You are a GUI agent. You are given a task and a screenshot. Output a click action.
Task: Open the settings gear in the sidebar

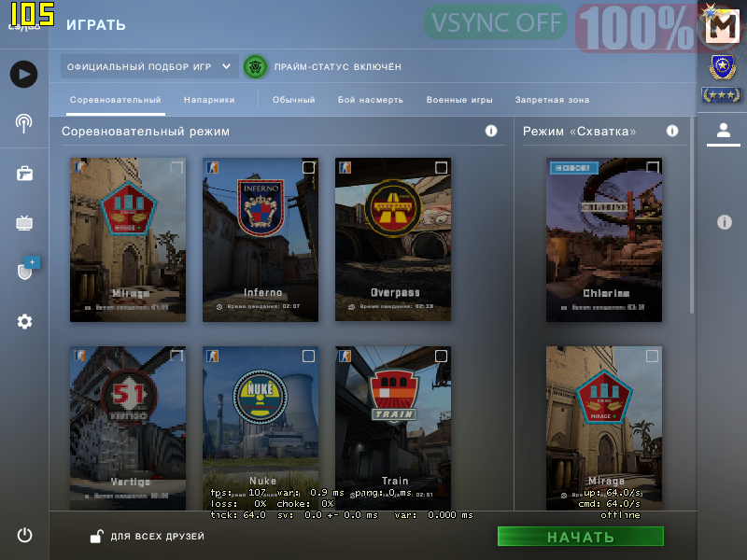[24, 321]
